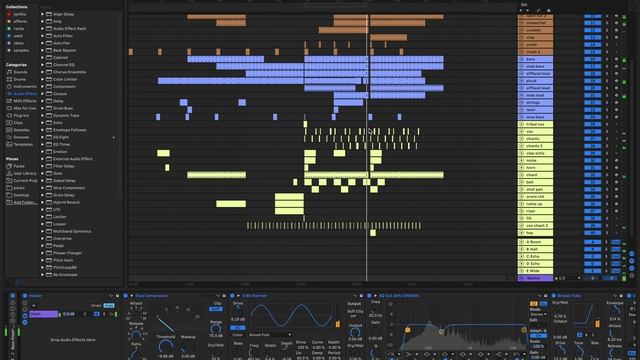The height and width of the screenshot is (360, 640).
Task: Expand the Align Delay device folder
Action: (x=42, y=14)
